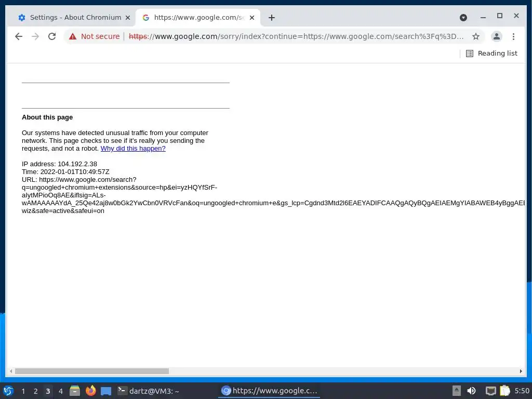This screenshot has height=399, width=532.
Task: Click the scrollbar right arrow
Action: pyautogui.click(x=521, y=371)
